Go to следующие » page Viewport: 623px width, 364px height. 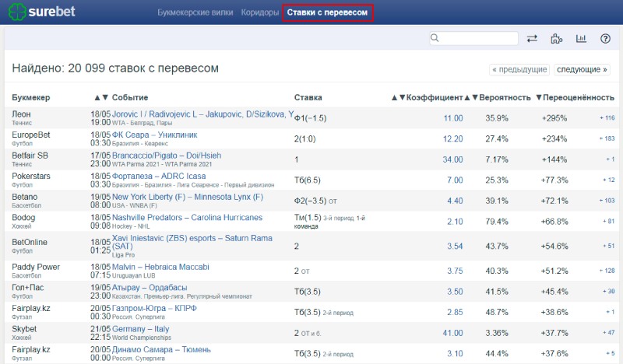tap(582, 69)
